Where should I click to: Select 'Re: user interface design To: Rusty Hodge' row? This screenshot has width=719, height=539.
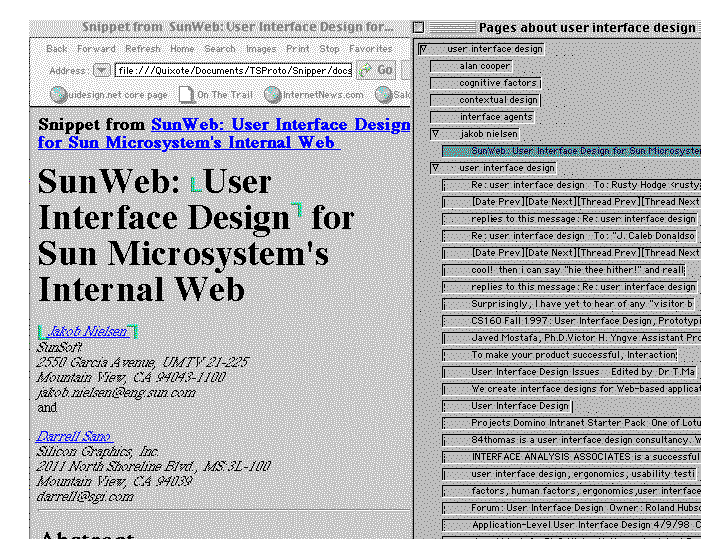pos(571,185)
